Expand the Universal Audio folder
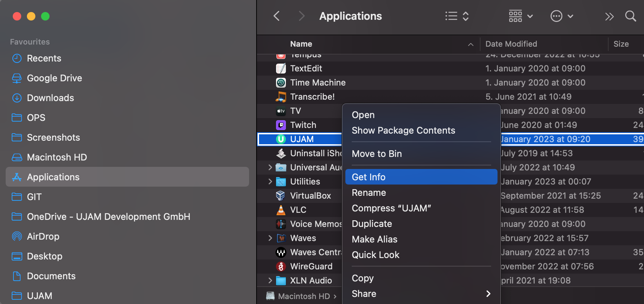This screenshot has height=304, width=644. click(x=270, y=167)
